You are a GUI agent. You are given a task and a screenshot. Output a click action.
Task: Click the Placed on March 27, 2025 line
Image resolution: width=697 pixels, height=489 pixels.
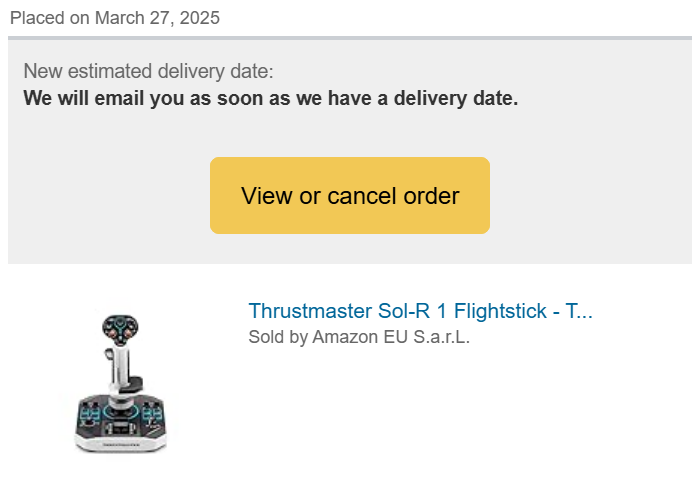115,18
